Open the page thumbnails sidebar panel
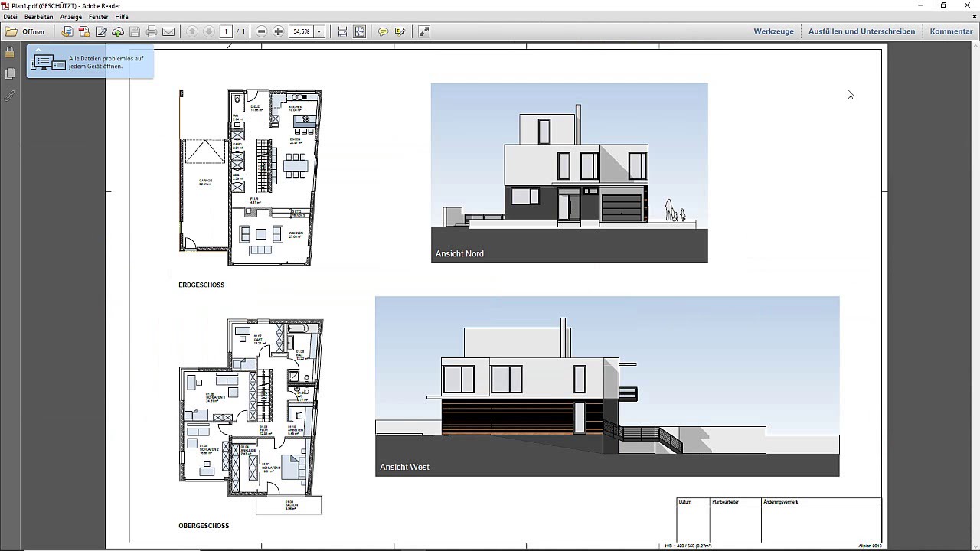Viewport: 980px width, 551px height. [x=10, y=73]
